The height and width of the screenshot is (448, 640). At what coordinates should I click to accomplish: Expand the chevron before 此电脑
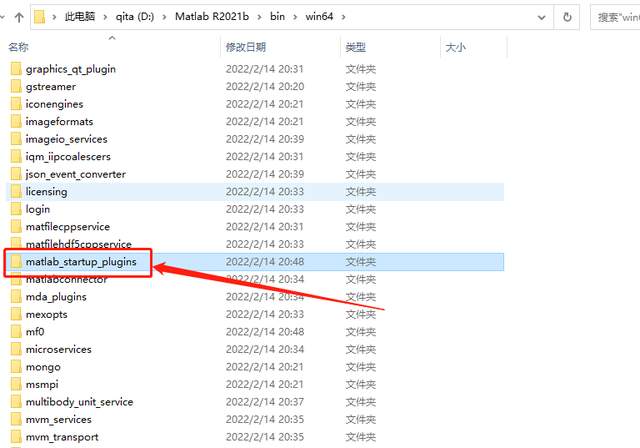54,17
